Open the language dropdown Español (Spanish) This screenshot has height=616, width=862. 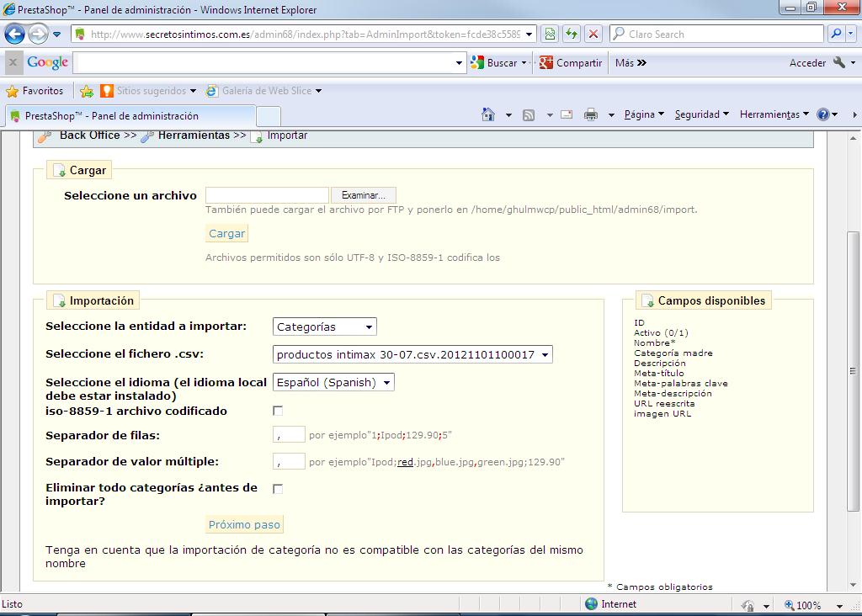333,382
